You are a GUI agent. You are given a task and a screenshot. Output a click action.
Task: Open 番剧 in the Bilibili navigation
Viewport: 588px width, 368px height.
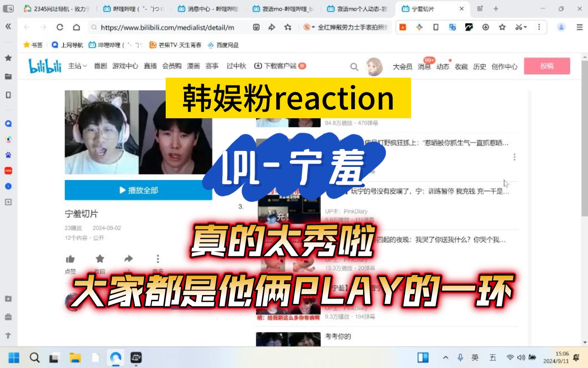[100, 66]
